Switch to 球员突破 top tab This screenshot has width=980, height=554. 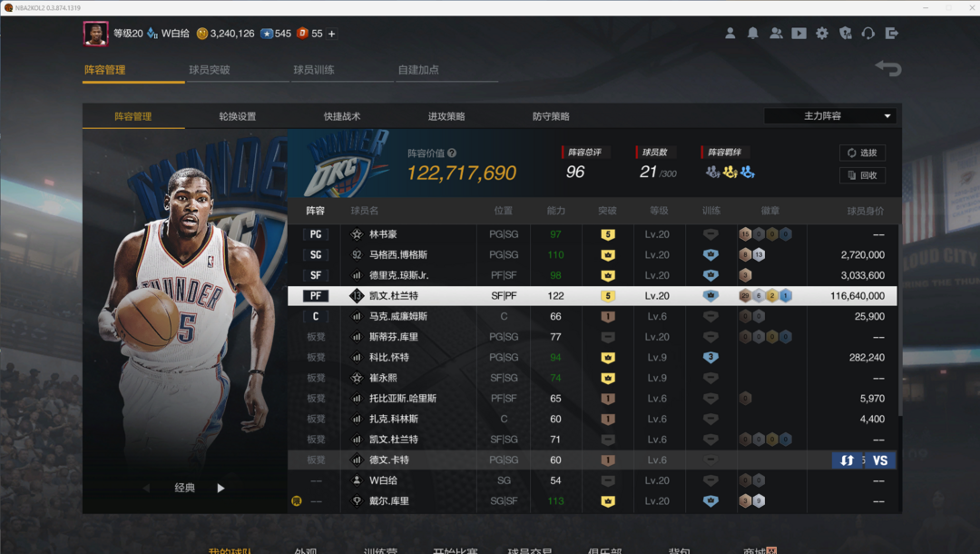tap(210, 70)
